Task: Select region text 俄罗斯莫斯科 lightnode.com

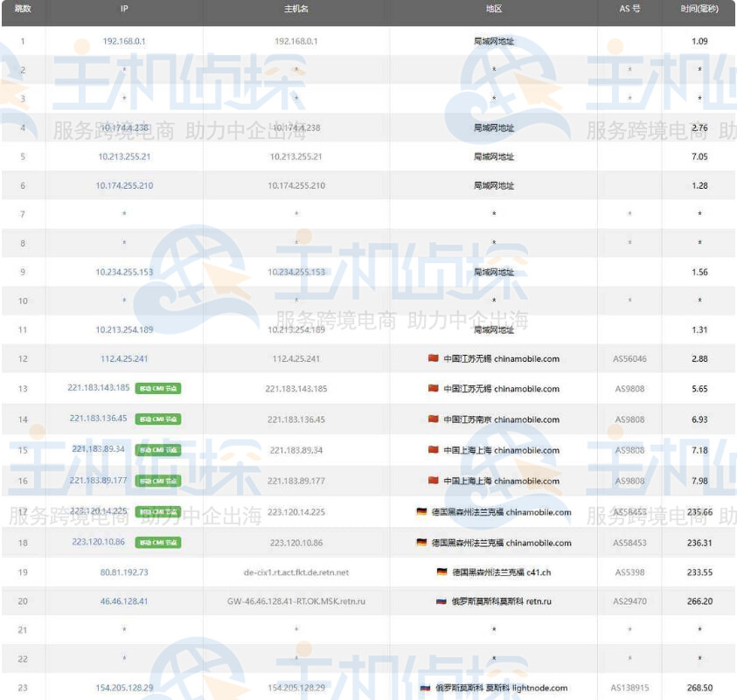Action: (502, 688)
